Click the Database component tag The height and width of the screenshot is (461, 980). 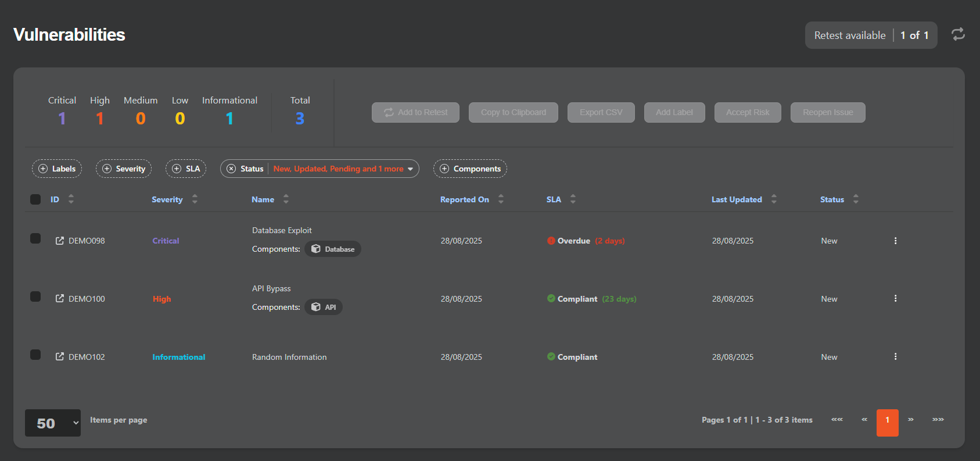pos(333,249)
